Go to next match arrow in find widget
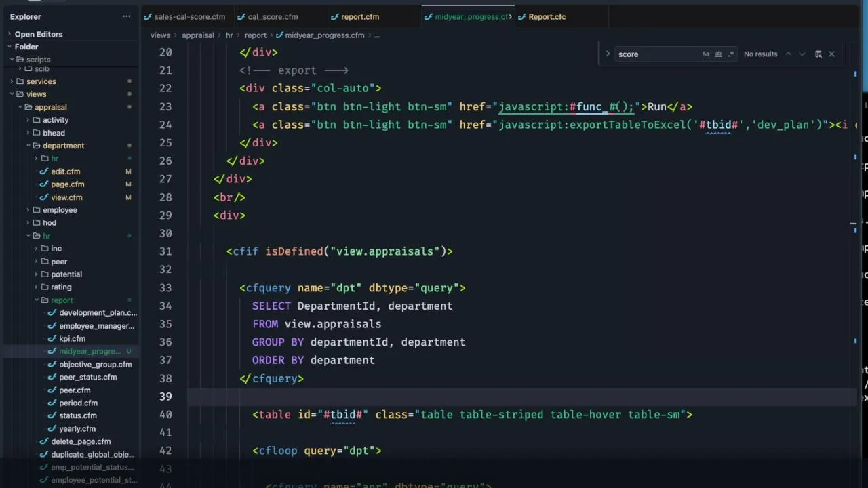The height and width of the screenshot is (488, 868). click(802, 54)
